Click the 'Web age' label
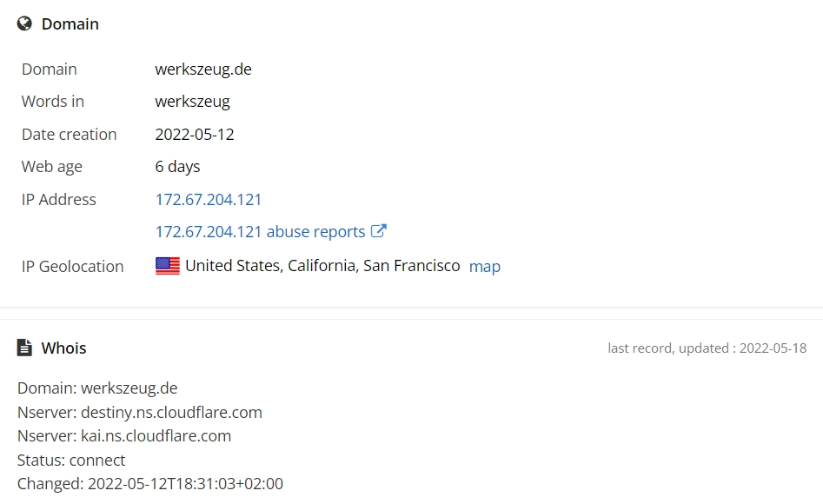Image resolution: width=823 pixels, height=504 pixels. tap(51, 167)
